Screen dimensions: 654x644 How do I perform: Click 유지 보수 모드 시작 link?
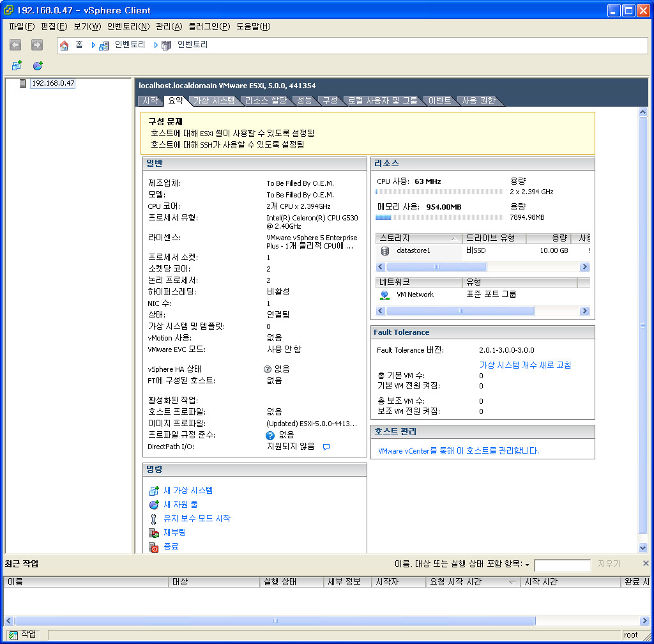[x=197, y=518]
